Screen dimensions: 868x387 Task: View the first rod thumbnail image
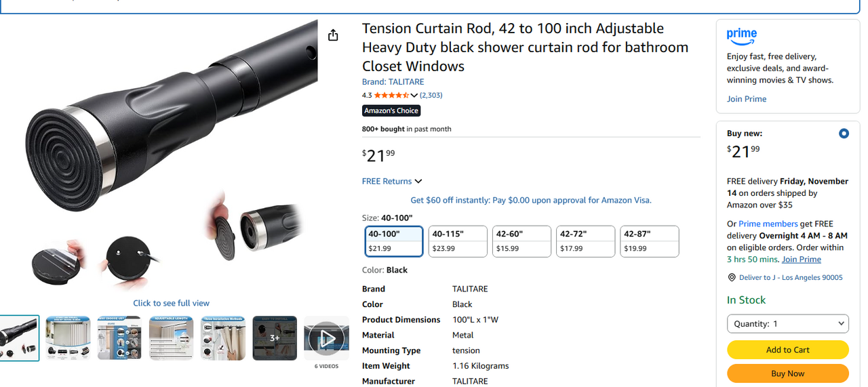click(18, 338)
